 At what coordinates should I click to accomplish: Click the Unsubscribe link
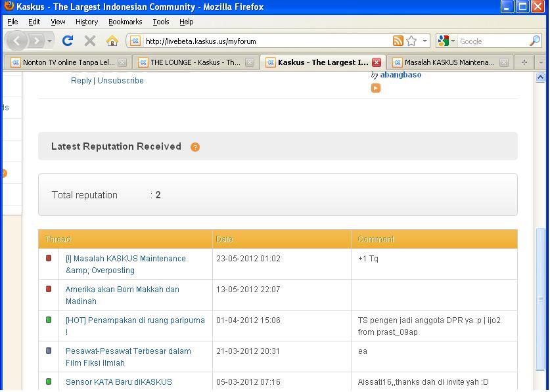coord(120,81)
